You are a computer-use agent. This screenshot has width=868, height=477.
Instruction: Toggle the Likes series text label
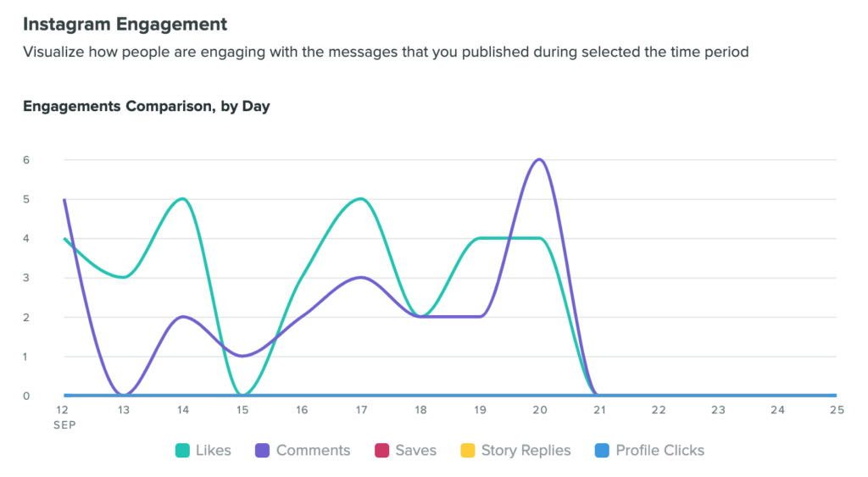pos(213,451)
